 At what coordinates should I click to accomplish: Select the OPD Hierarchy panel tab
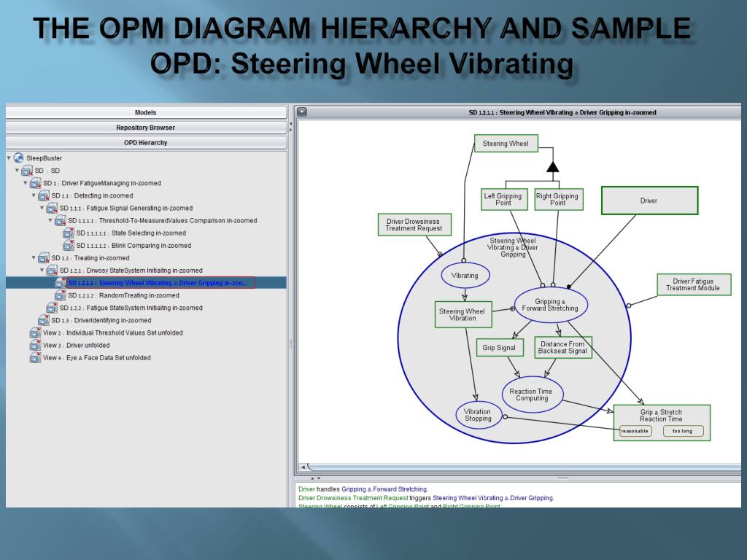(x=146, y=142)
